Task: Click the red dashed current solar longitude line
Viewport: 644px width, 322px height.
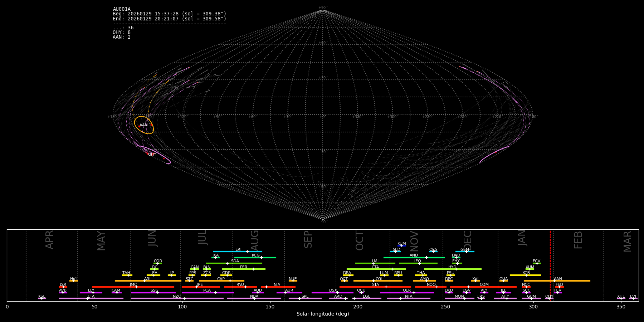Action: click(550, 265)
